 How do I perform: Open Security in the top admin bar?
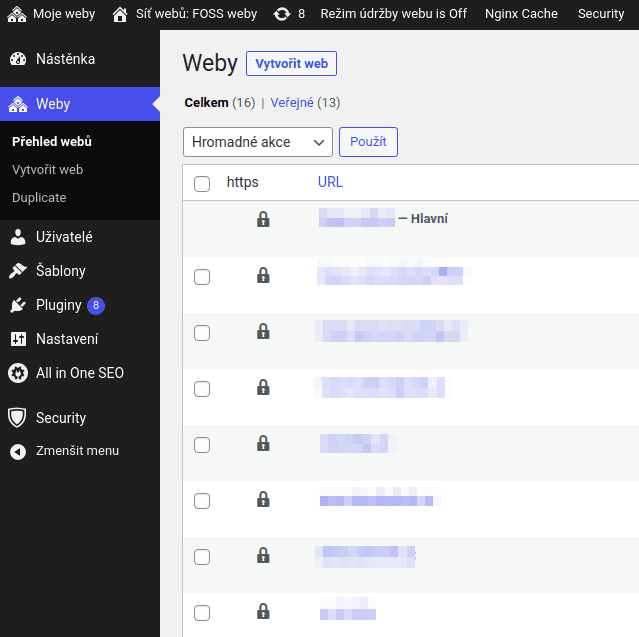click(x=601, y=14)
